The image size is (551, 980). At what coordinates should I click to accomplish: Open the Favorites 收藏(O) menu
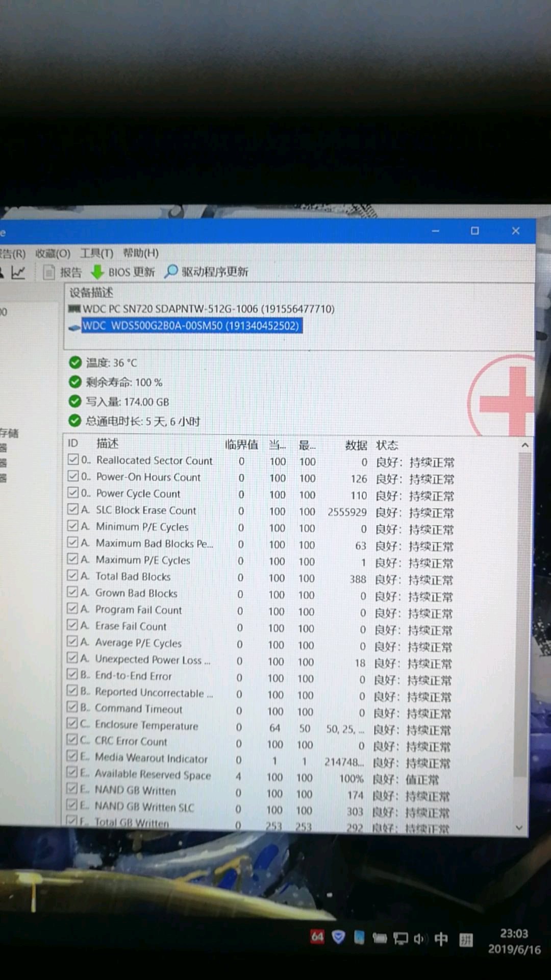53,253
